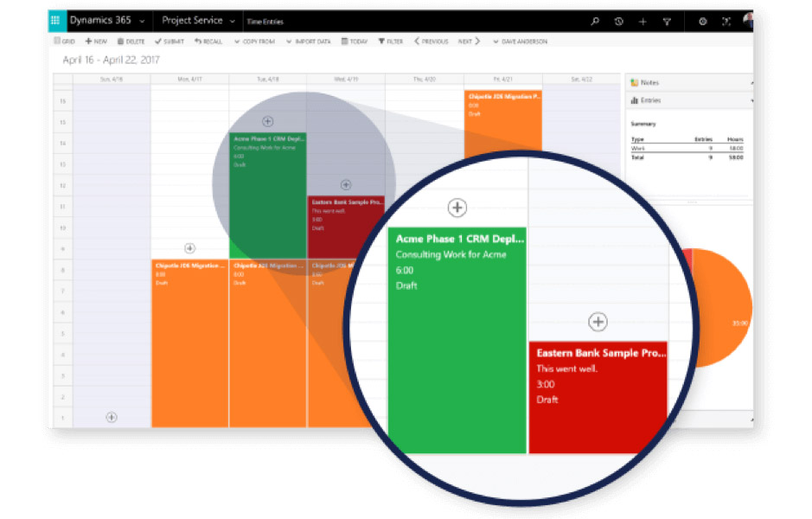Screen dimensions: 812x519
Task: Click the Type header in the Summary table
Action: pyautogui.click(x=637, y=139)
